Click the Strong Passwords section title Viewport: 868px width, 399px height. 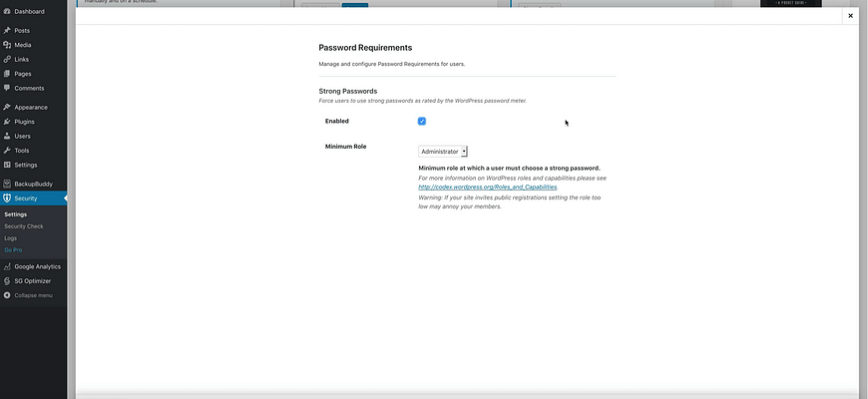coord(347,91)
